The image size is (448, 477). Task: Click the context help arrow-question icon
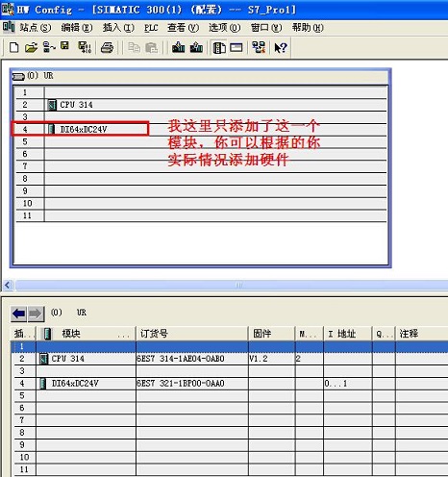coord(281,47)
